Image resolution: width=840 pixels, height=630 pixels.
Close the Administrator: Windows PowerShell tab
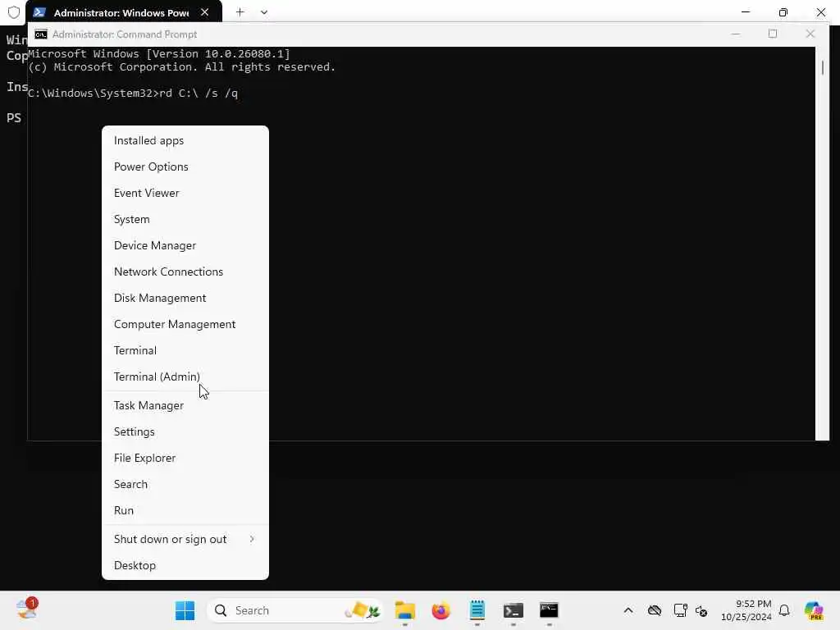coord(204,11)
